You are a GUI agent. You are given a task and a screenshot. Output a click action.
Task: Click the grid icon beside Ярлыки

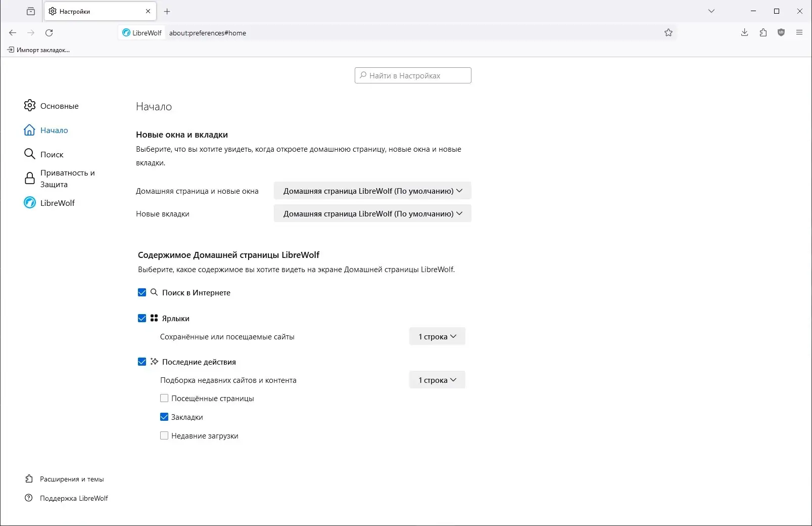pyautogui.click(x=154, y=318)
